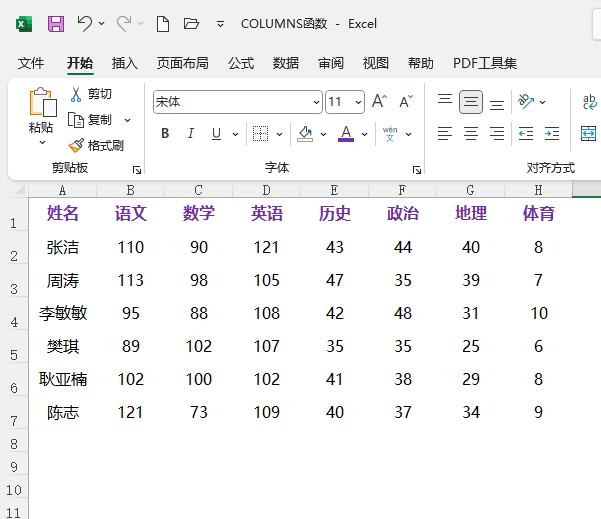Switch to the 视图 View tab
This screenshot has width=601, height=519.
[376, 63]
